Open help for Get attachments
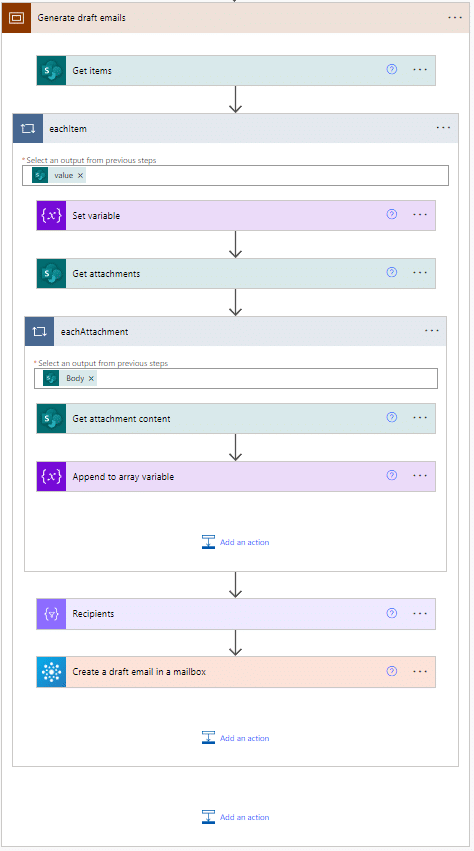The width and height of the screenshot is (474, 851). [x=391, y=272]
